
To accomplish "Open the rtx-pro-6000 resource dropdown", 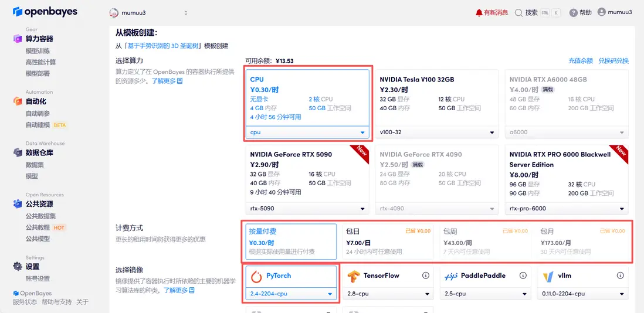I will tap(567, 209).
